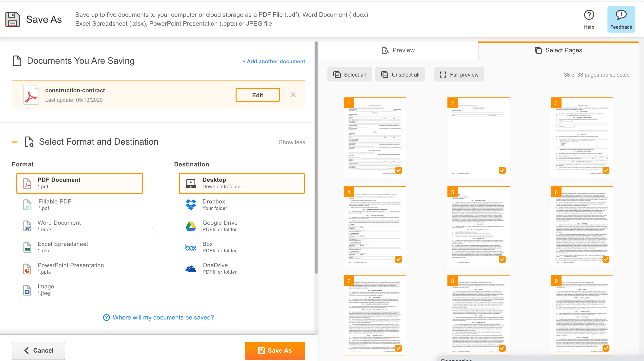Click the Help question mark icon
The image size is (644, 361).
(589, 15)
